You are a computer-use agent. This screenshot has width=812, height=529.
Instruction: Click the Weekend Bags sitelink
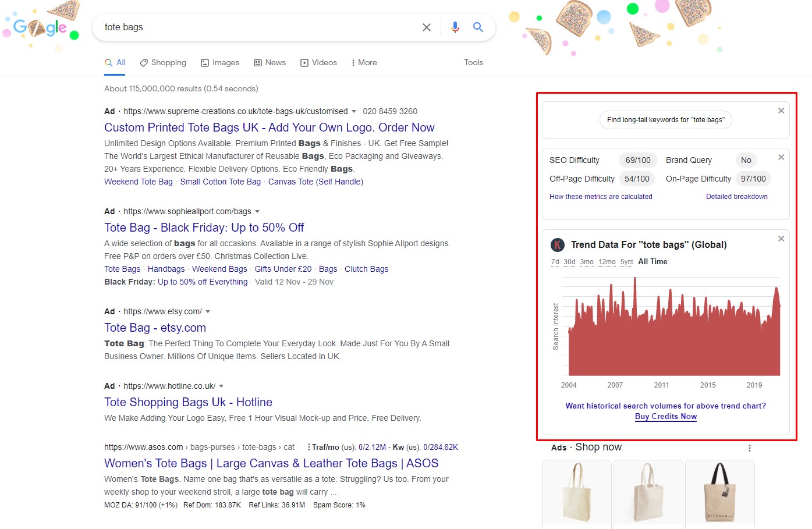(x=219, y=269)
